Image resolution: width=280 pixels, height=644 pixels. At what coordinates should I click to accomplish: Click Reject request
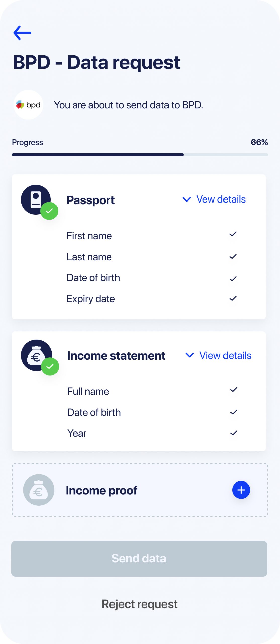139,604
